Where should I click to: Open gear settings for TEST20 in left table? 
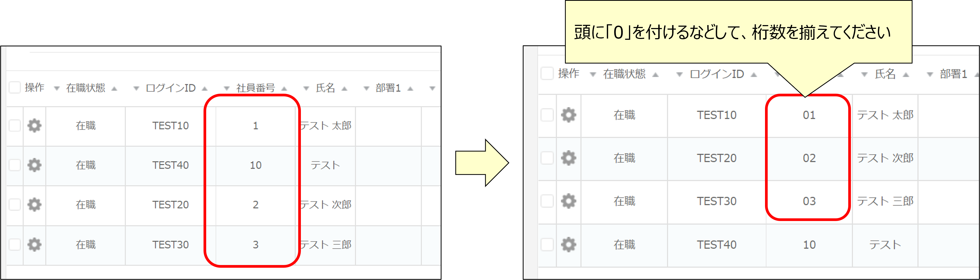pos(34,204)
